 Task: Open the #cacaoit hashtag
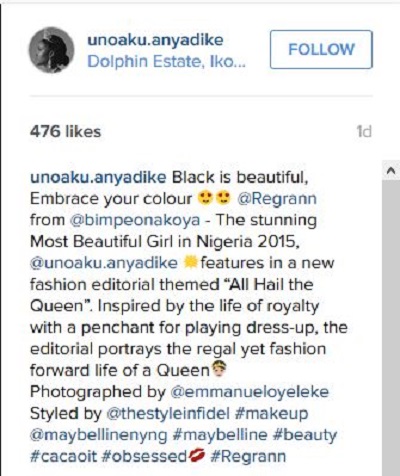(x=63, y=456)
